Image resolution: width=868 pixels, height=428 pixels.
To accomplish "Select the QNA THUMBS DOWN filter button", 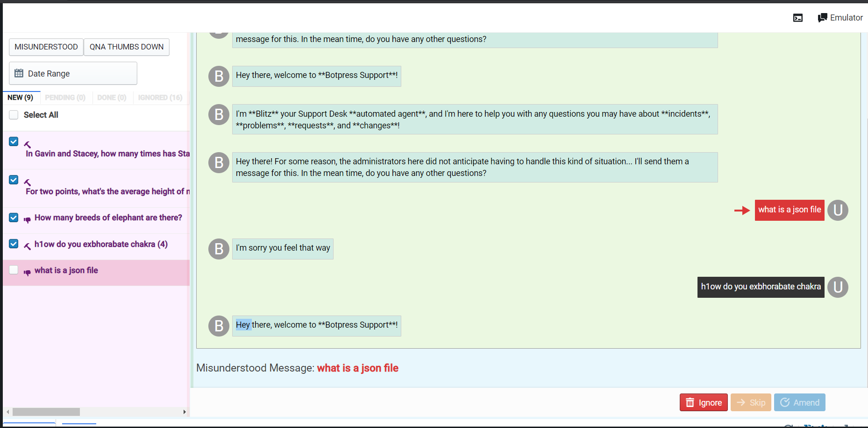I will pyautogui.click(x=126, y=47).
